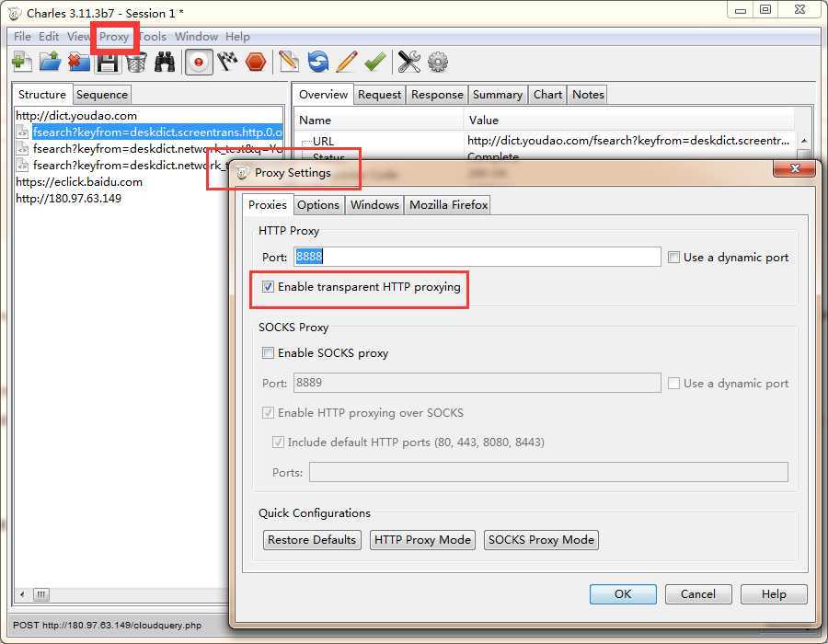Toggle Use a dynamic port for SOCKS

[673, 384]
